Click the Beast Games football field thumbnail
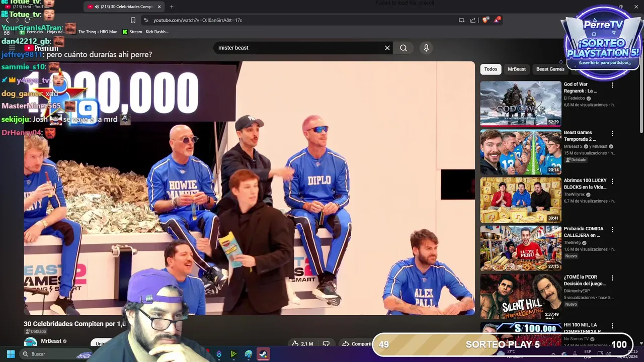The height and width of the screenshot is (362, 644). pyautogui.click(x=521, y=151)
